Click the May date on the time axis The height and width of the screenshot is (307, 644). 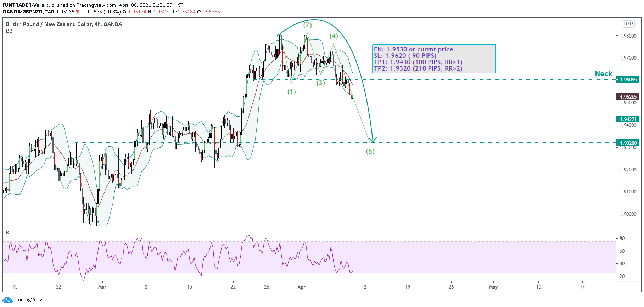click(493, 287)
